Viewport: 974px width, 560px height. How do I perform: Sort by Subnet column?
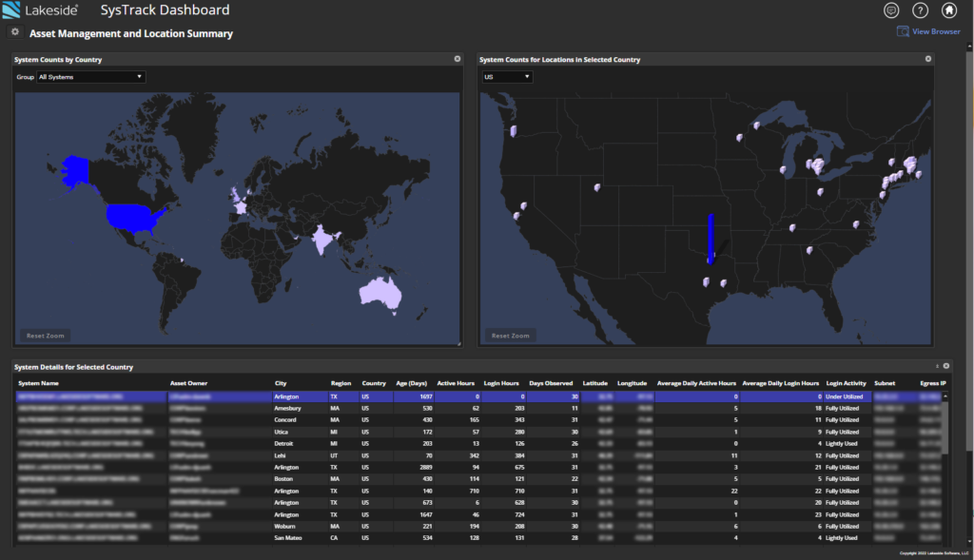pos(885,383)
